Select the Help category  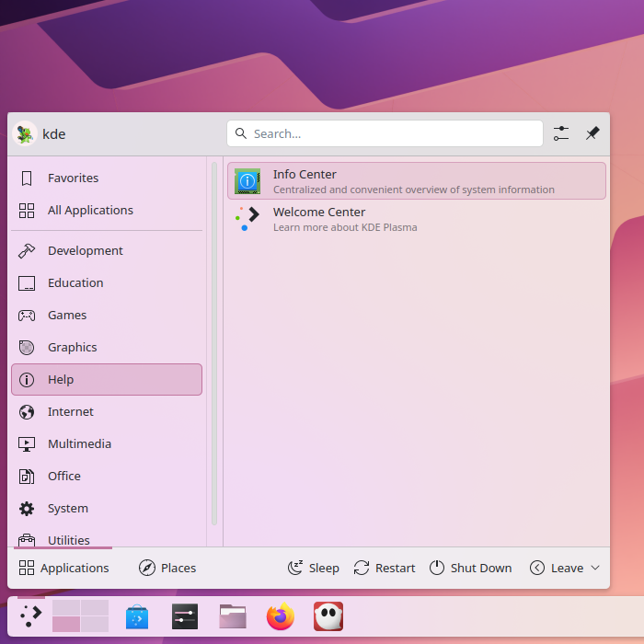[x=107, y=379]
